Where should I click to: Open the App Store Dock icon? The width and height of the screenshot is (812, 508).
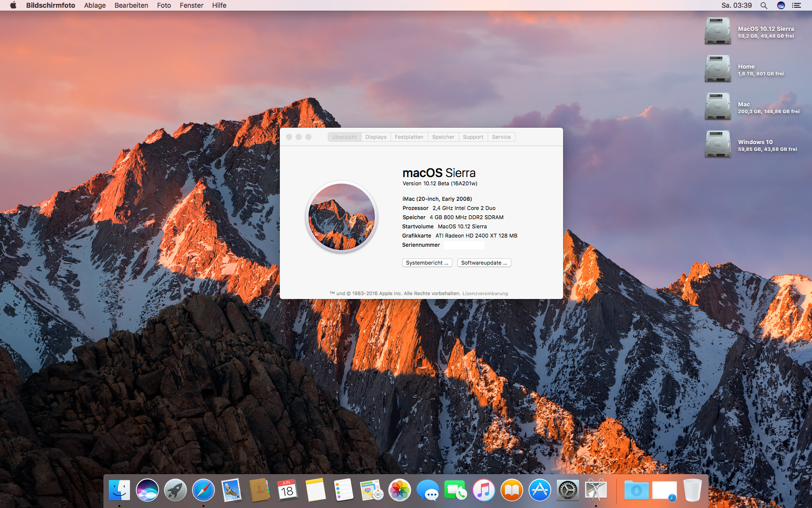tap(540, 490)
